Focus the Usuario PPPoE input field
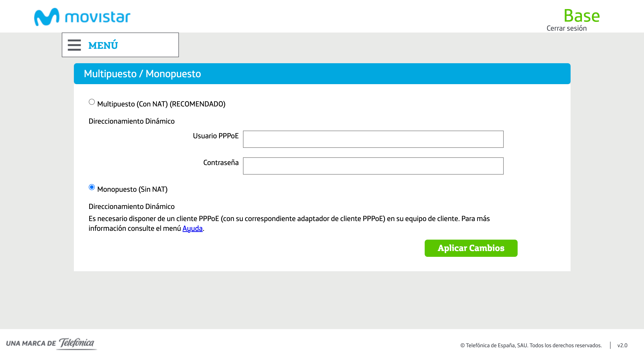The image size is (644, 357). pyautogui.click(x=373, y=139)
